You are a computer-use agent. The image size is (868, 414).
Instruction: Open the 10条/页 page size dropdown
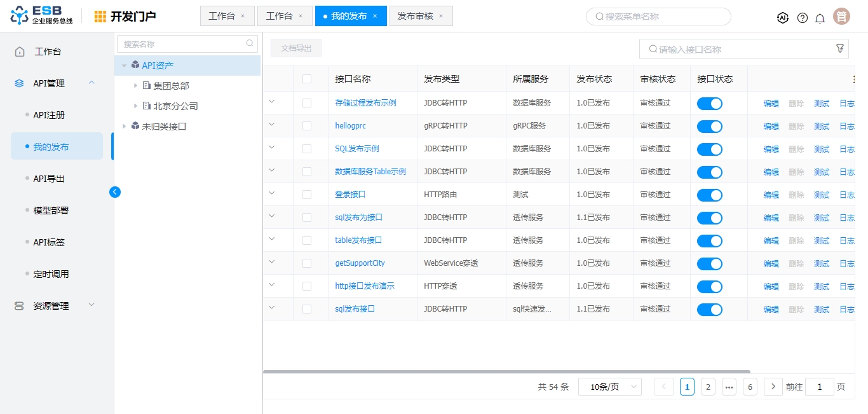[609, 387]
